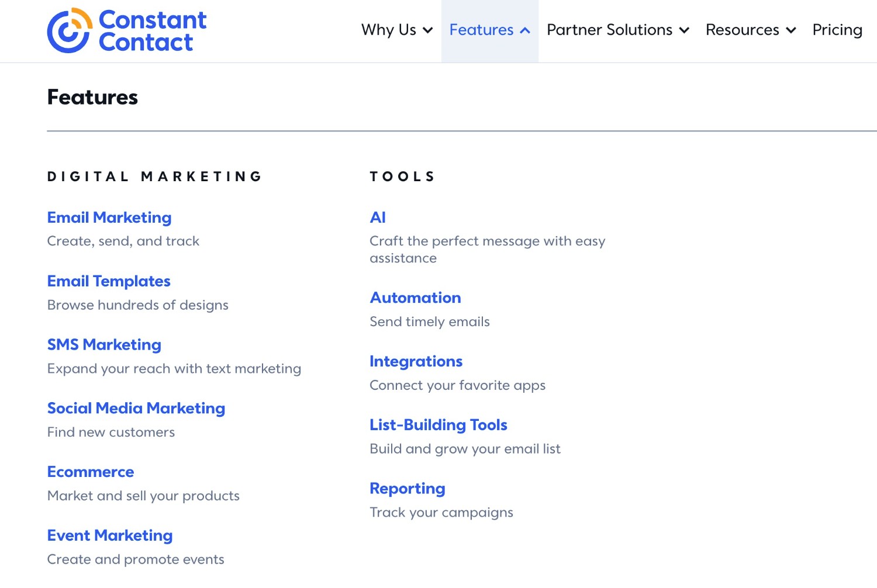
Task: Open the AI tools link
Action: pyautogui.click(x=378, y=217)
